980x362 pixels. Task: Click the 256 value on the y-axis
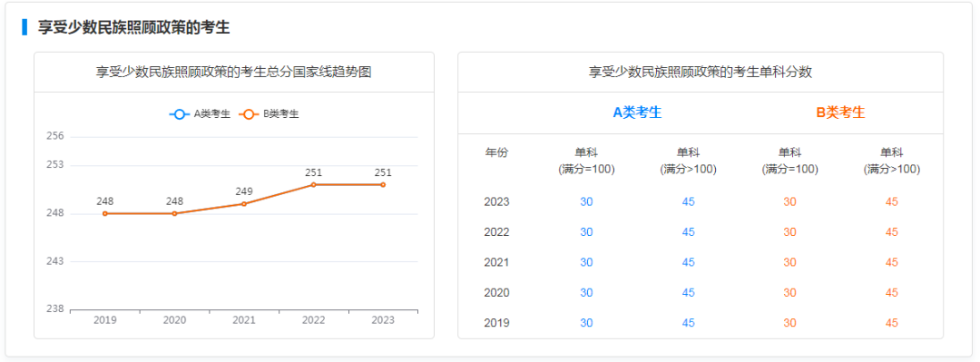(55, 136)
